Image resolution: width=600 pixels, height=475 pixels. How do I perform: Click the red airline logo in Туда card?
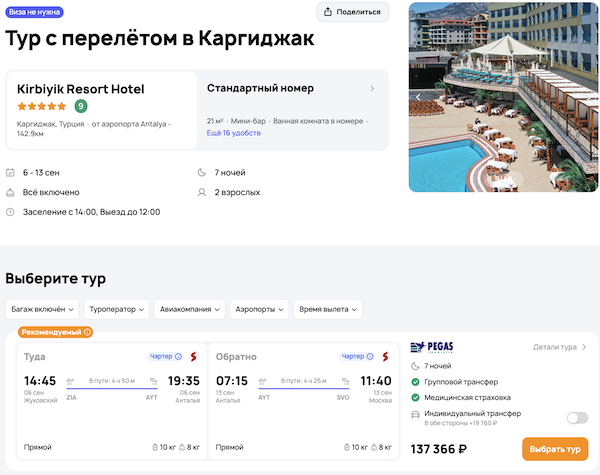(193, 356)
